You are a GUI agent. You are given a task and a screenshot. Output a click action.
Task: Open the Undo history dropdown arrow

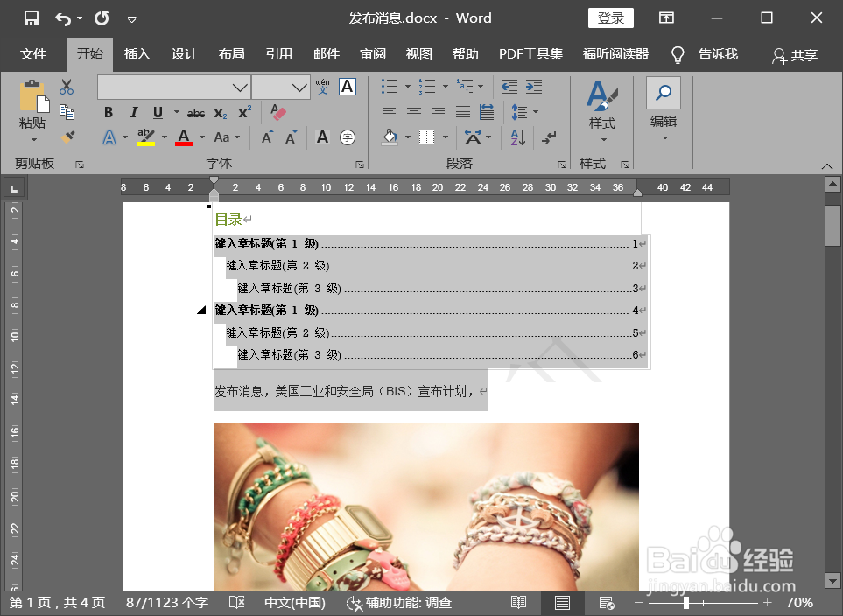(x=80, y=18)
